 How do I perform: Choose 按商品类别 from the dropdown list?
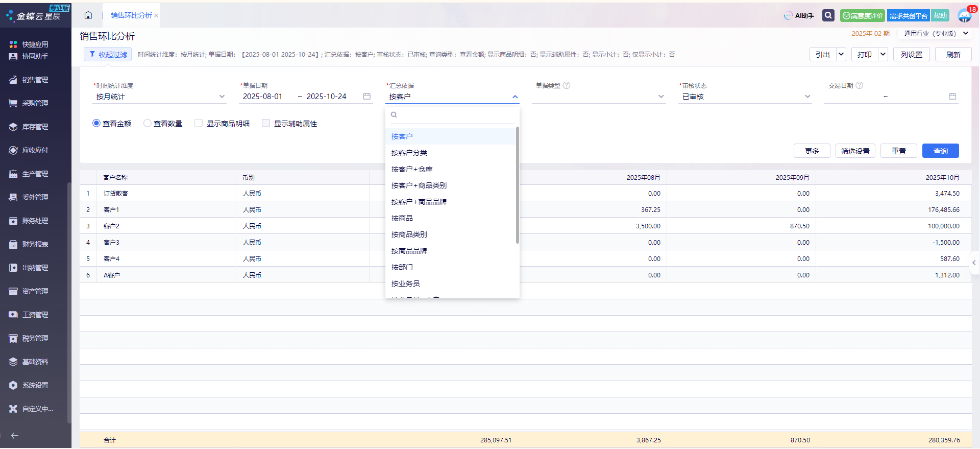coord(409,234)
